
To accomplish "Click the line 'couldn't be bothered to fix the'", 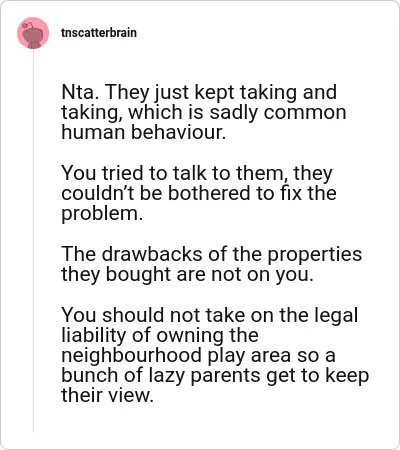I will click(x=199, y=193).
